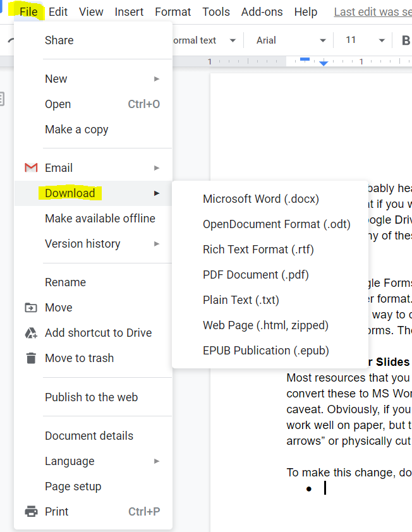Image resolution: width=412 pixels, height=532 pixels.
Task: Select the Email menu entry
Action: pyautogui.click(x=94, y=167)
